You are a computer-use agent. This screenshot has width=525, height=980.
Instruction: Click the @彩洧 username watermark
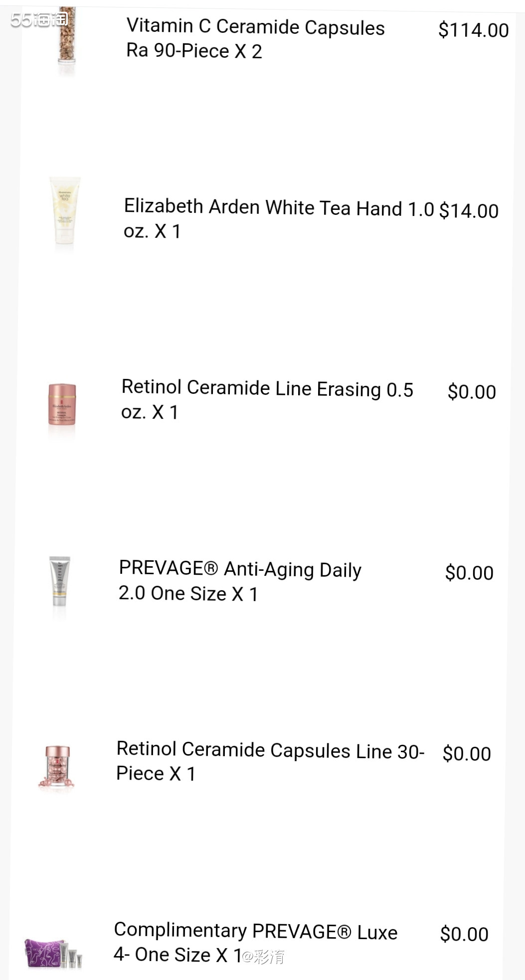coord(263,957)
